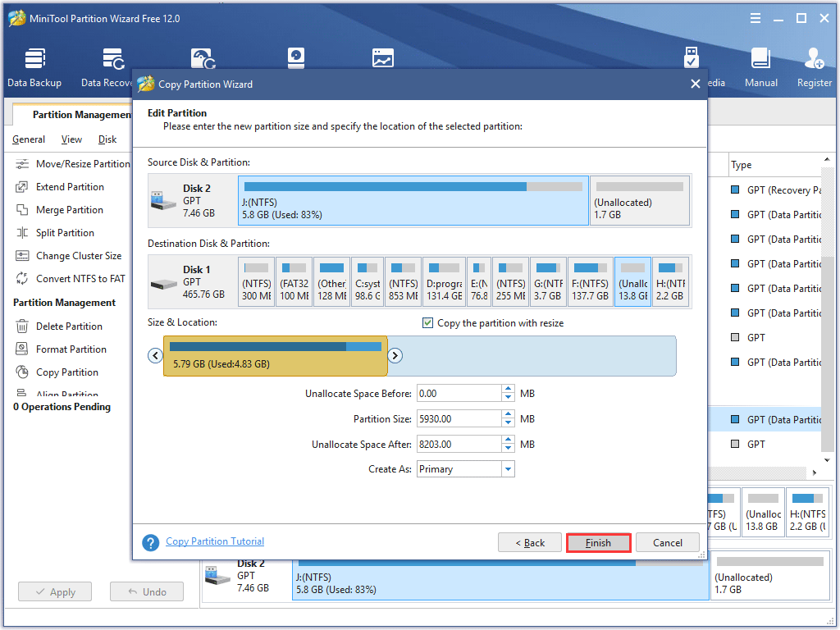
Task: Open the Disk menu
Action: [x=107, y=139]
